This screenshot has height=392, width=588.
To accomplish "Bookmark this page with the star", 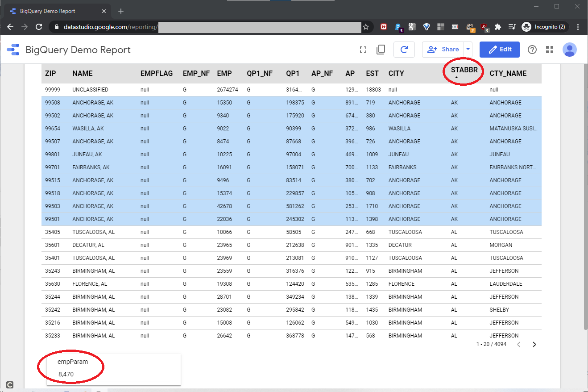I will coord(366,27).
